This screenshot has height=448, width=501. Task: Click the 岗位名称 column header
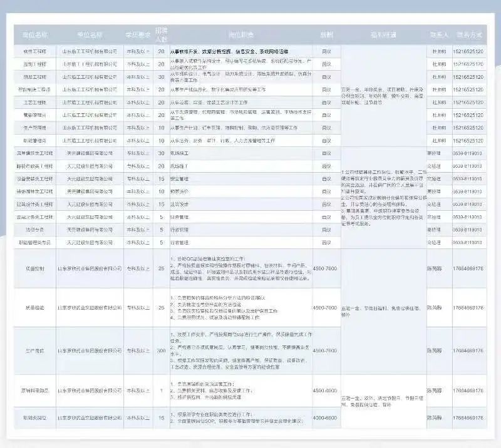pyautogui.click(x=35, y=35)
